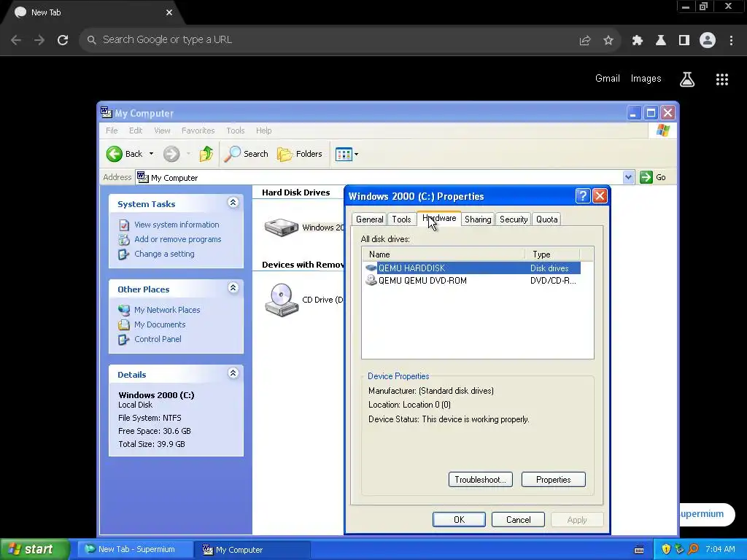Open the Favorites menu
The image size is (747, 560).
(198, 131)
